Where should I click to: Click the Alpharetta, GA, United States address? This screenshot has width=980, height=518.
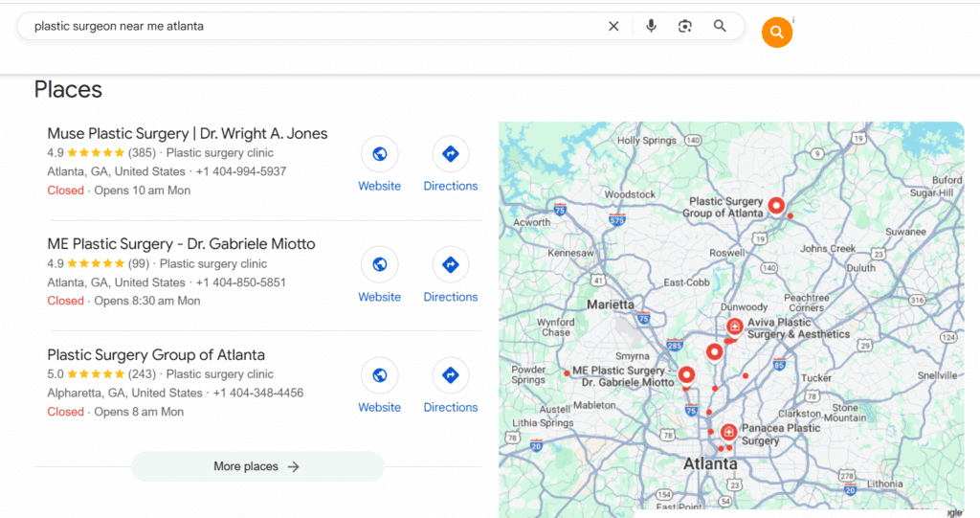(x=125, y=393)
